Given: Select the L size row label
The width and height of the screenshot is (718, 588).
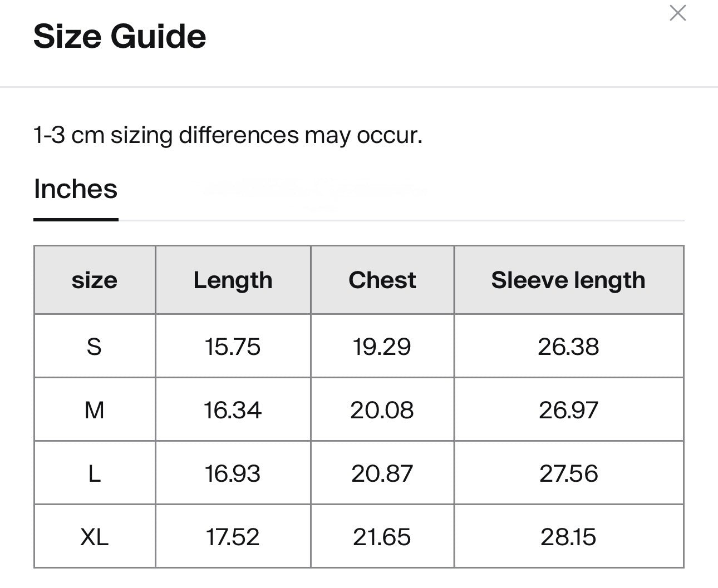Looking at the screenshot, I should pyautogui.click(x=95, y=473).
